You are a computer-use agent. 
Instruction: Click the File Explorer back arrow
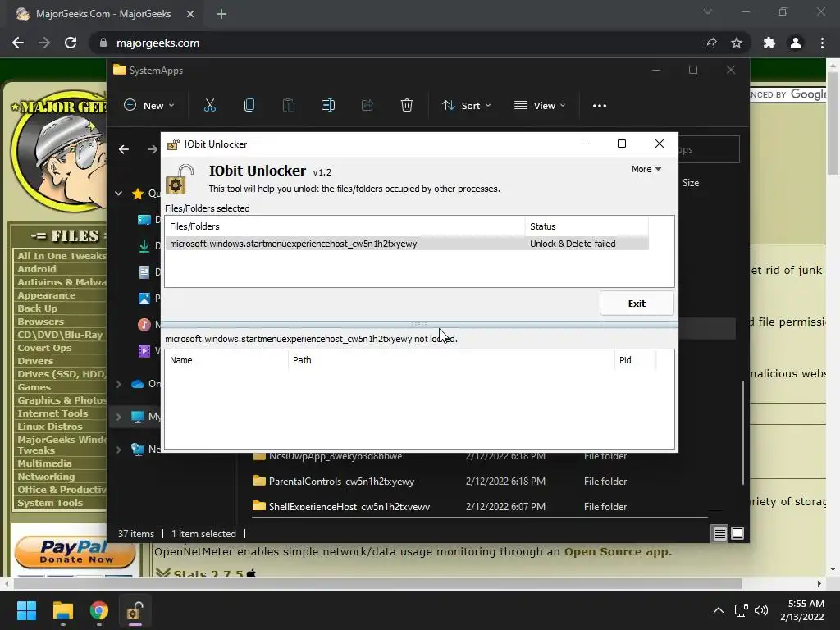124,149
